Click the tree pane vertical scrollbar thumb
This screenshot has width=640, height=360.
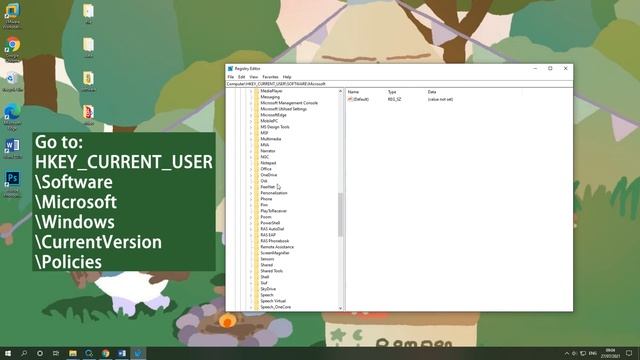pyautogui.click(x=340, y=215)
